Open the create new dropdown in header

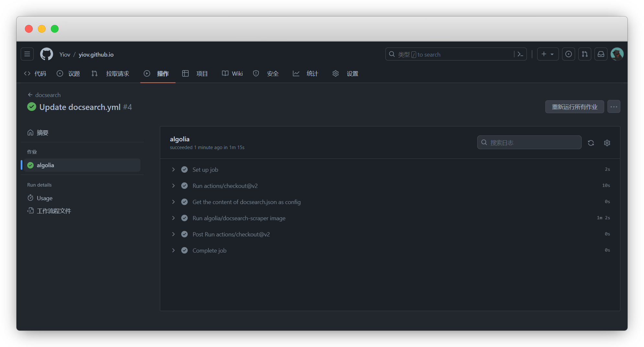coord(548,54)
